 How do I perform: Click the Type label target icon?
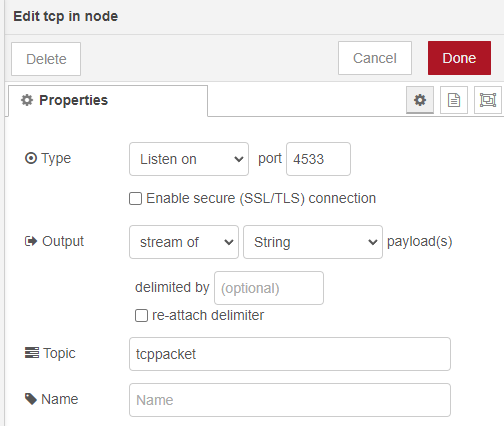point(31,158)
